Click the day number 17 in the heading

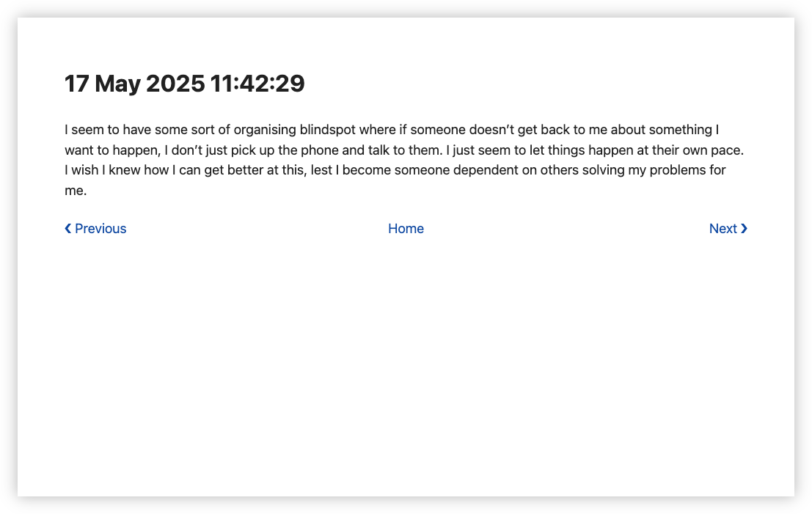tap(76, 84)
